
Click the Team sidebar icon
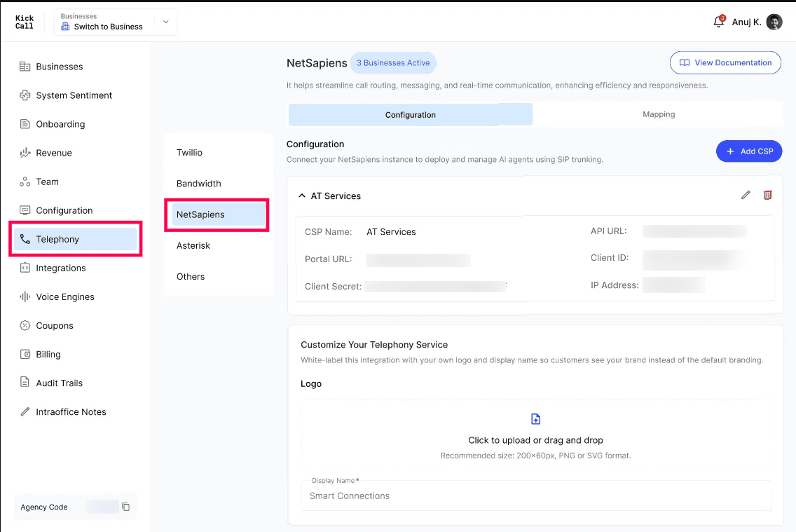click(x=25, y=182)
